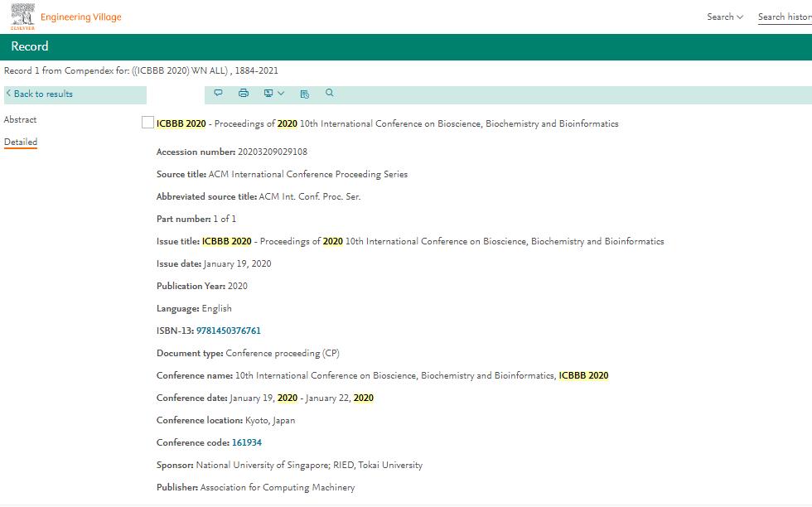Image resolution: width=812 pixels, height=507 pixels.
Task: Click the save-to-folder document icon
Action: click(x=305, y=94)
